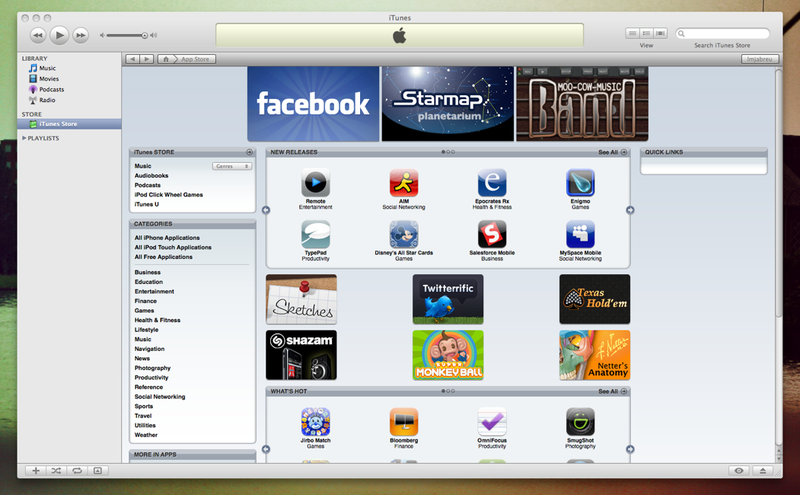Open the Twitterrific app tile

pyautogui.click(x=448, y=300)
